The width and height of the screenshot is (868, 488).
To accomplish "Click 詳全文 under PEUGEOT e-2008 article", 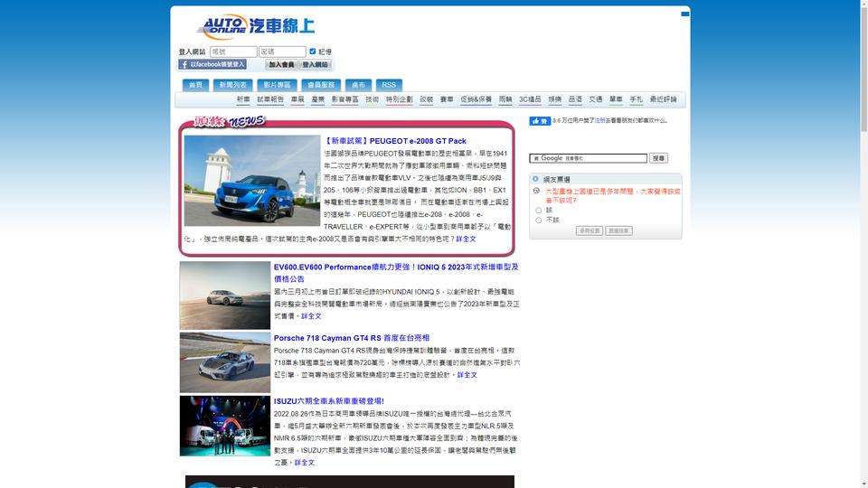I will (467, 239).
